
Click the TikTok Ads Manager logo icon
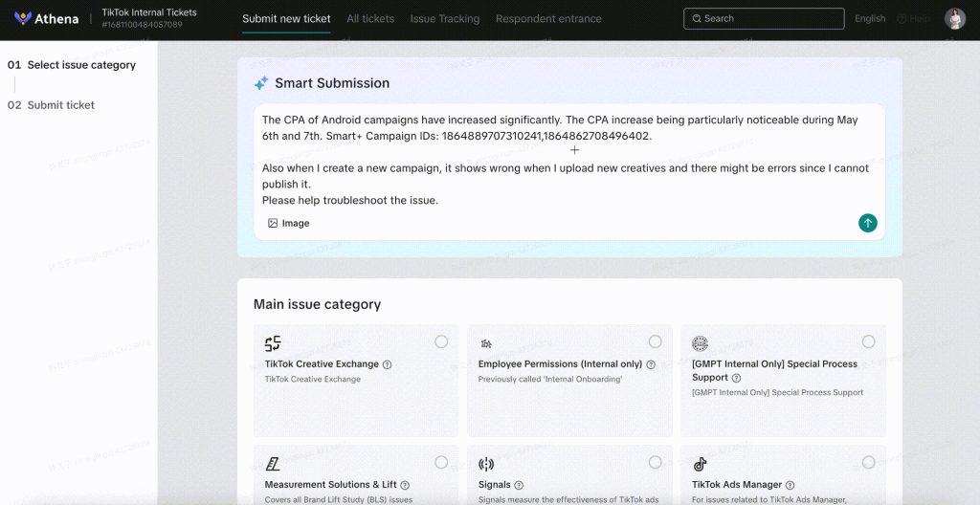pos(700,464)
